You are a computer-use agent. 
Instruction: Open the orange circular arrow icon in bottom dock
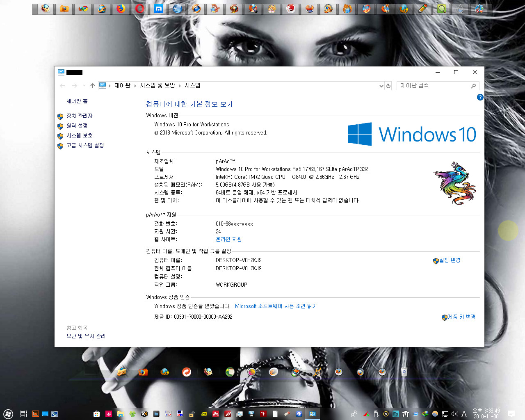(187, 372)
